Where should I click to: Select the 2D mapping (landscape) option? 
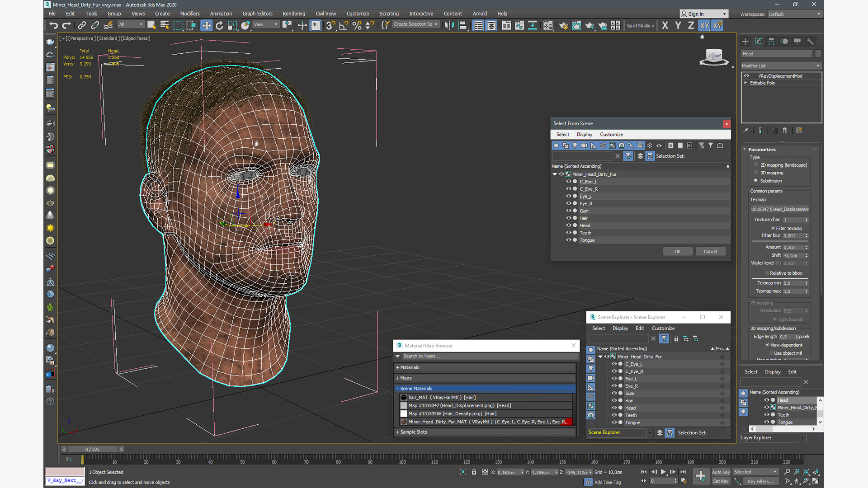[755, 165]
